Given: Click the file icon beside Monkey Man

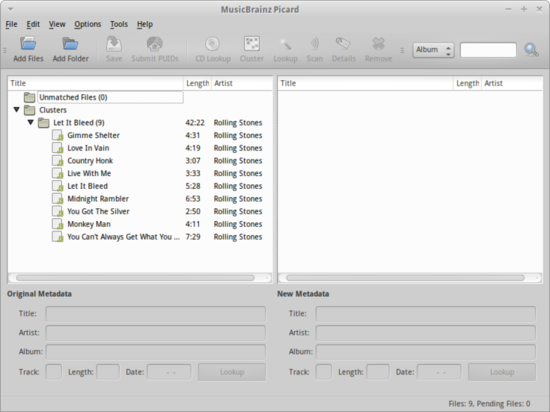Looking at the screenshot, I should pyautogui.click(x=58, y=224).
